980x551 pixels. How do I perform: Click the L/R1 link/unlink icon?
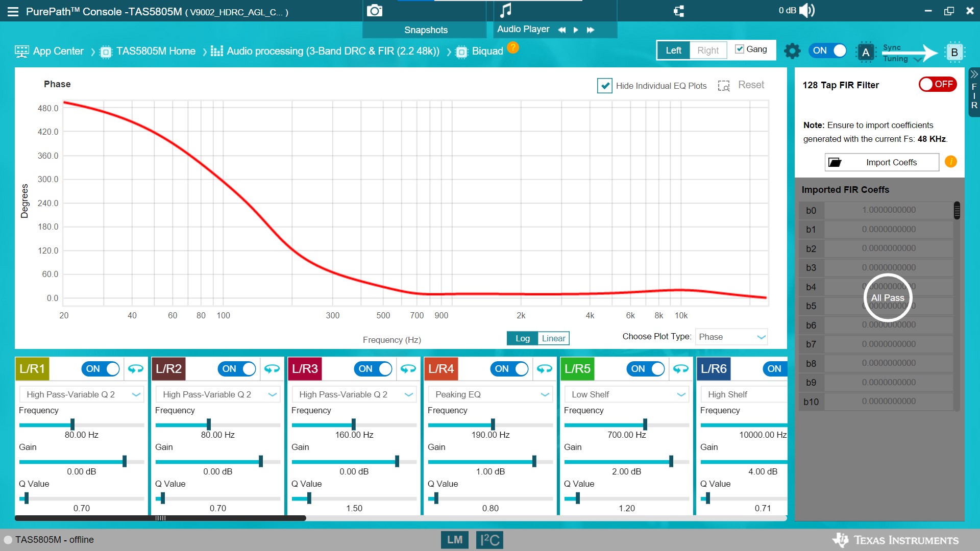click(135, 369)
